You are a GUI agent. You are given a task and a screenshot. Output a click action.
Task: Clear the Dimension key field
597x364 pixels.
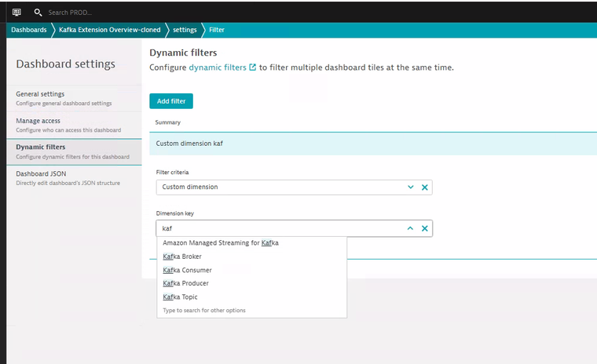coord(424,228)
